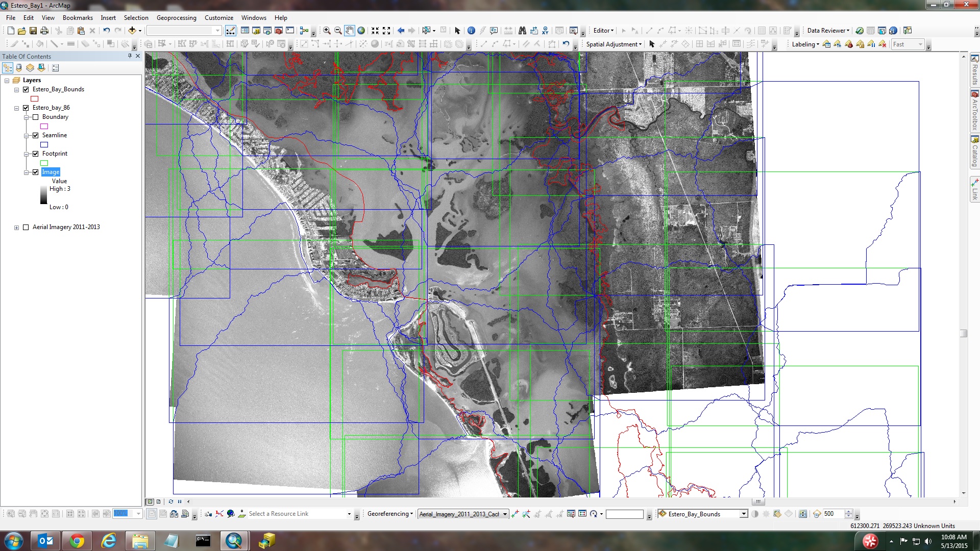
Task: Save the map document
Action: point(33,31)
